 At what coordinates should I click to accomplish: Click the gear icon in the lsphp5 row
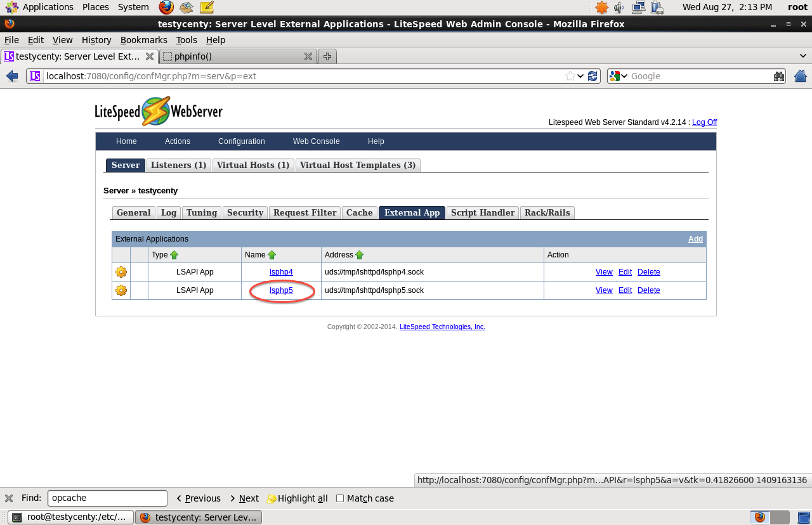[121, 290]
